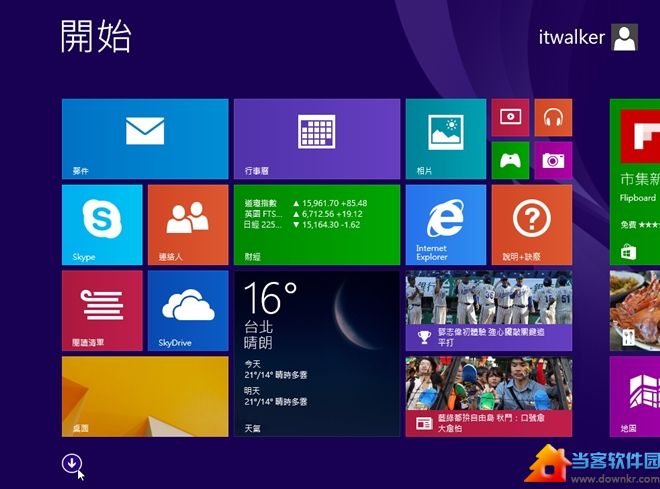
Task: Open the Help+Tips tile (說明+訣竅)
Action: click(x=532, y=225)
